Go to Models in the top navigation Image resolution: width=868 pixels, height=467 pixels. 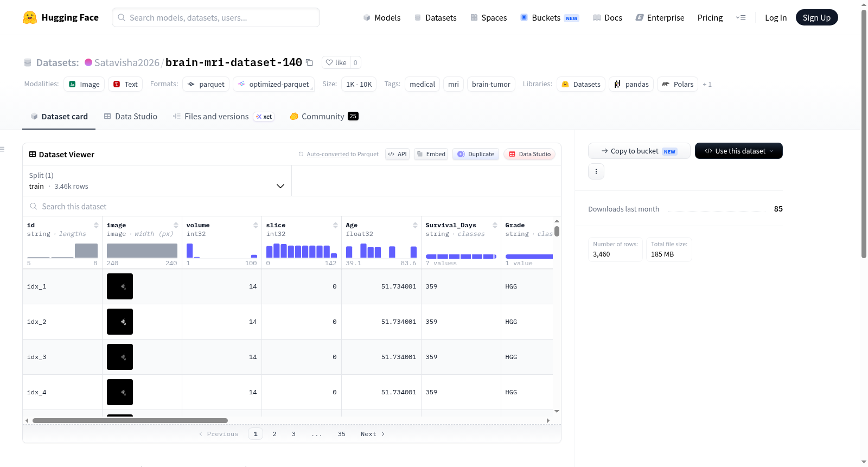382,17
